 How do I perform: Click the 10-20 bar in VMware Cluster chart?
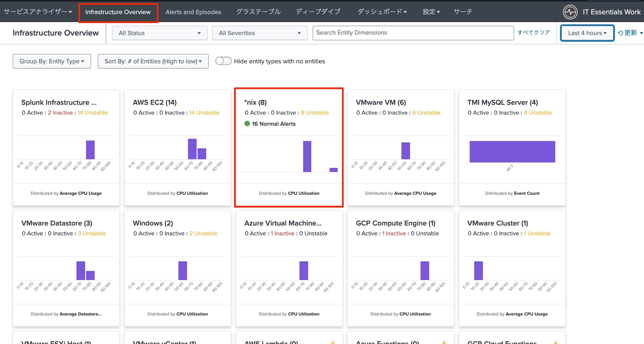coord(478,270)
